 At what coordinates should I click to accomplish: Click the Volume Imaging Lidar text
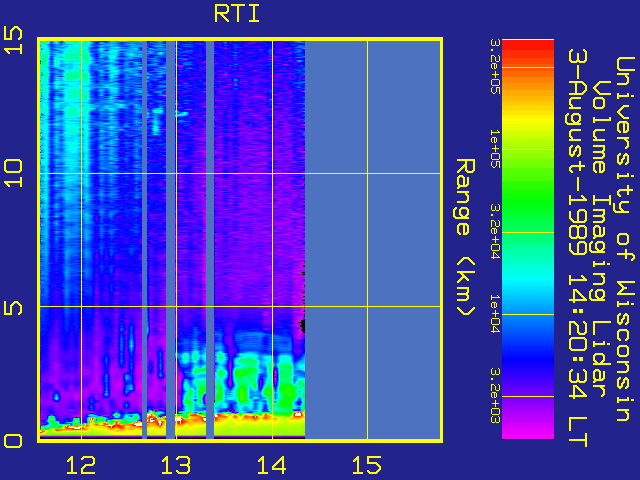tap(602, 238)
